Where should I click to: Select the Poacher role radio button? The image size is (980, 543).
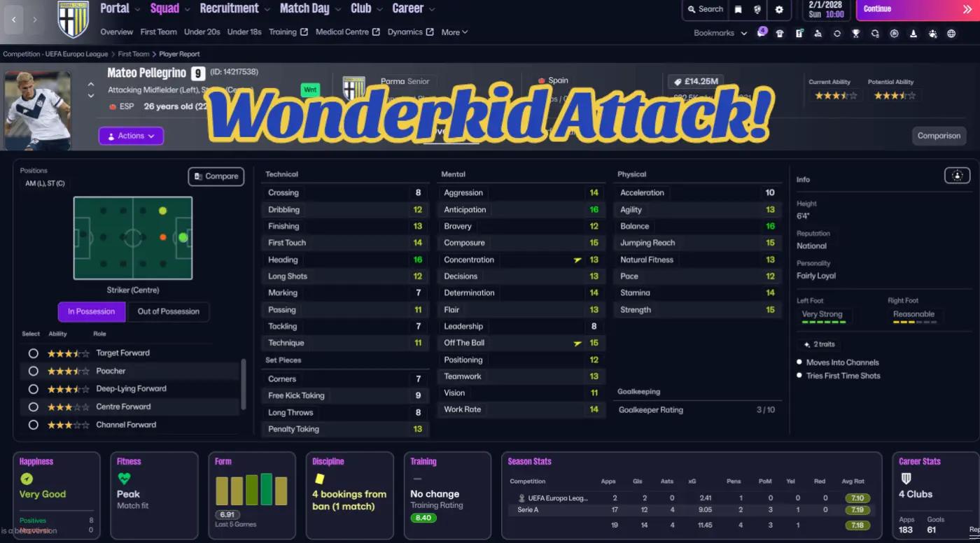click(33, 371)
